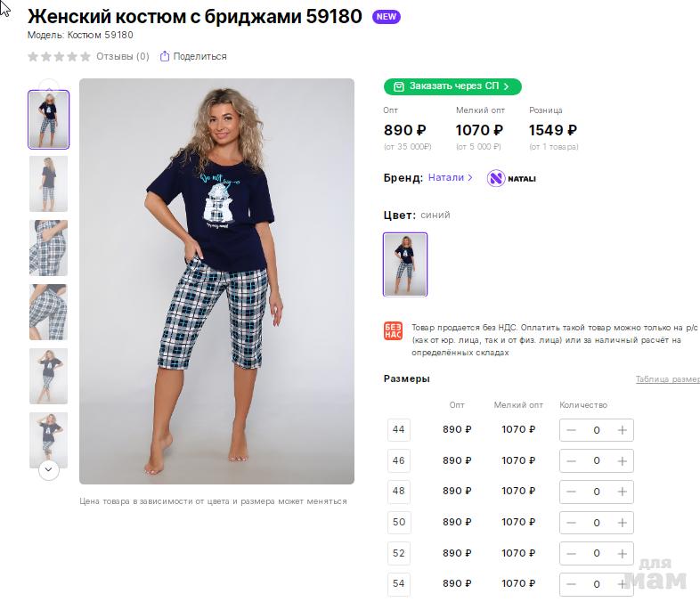Decrease quantity for size 46 with minus

571,461
